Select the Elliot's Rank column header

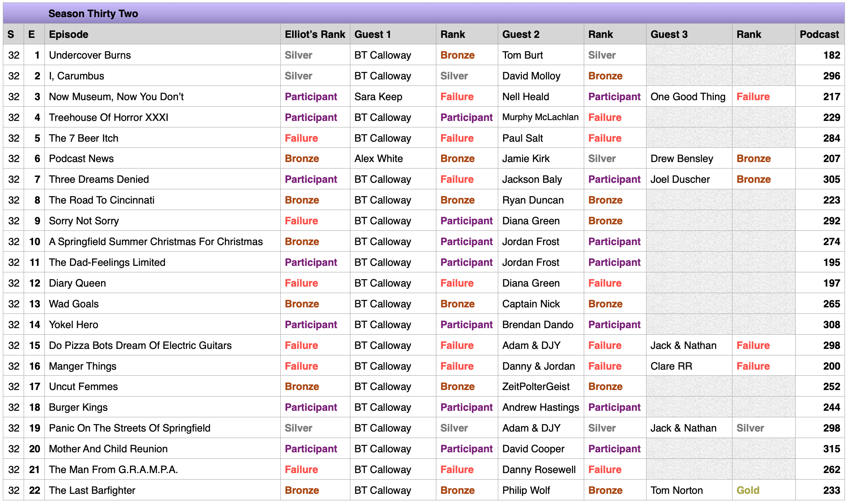315,34
